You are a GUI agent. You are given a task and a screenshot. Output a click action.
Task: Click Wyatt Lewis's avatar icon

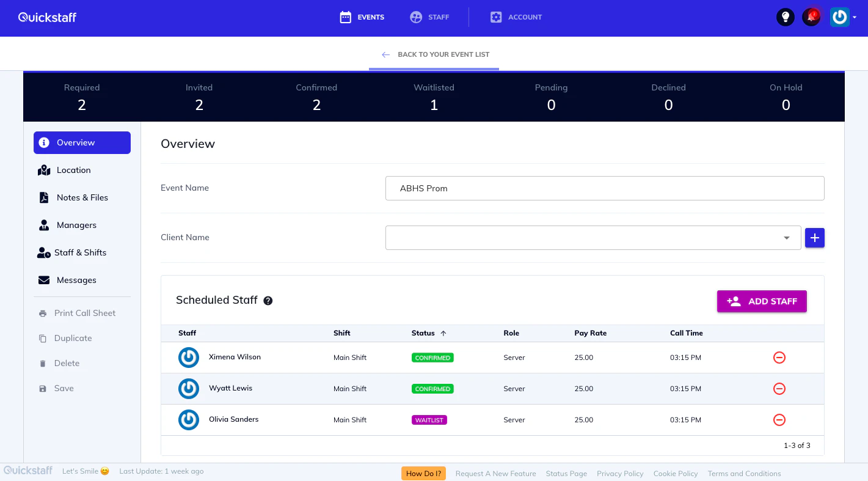(x=189, y=389)
